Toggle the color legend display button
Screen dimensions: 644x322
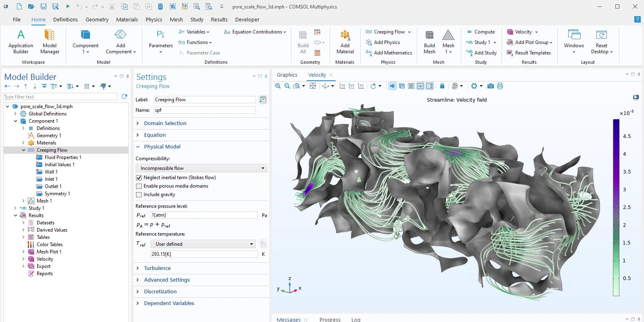pyautogui.click(x=430, y=86)
